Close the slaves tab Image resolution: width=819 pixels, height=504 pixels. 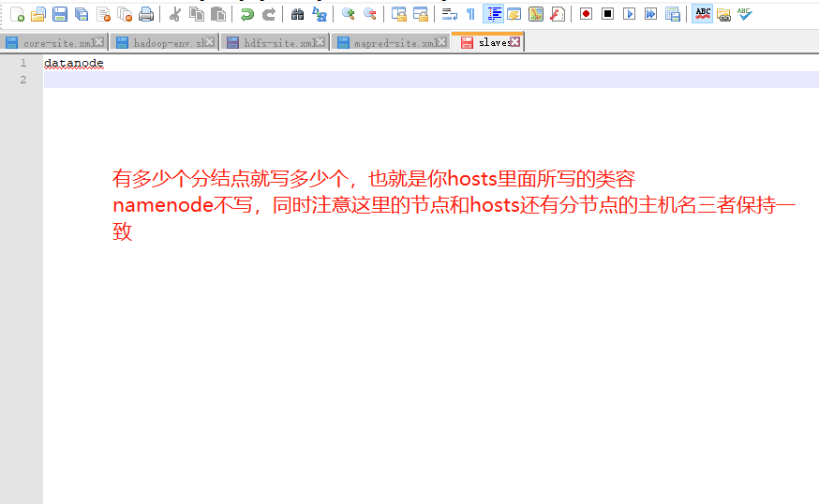(x=515, y=42)
